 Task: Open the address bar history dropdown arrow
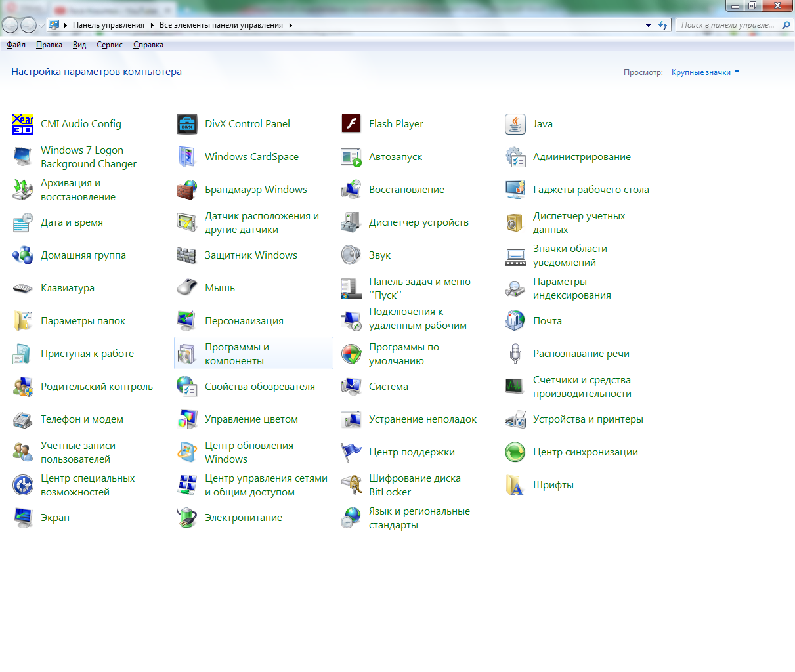pos(648,26)
